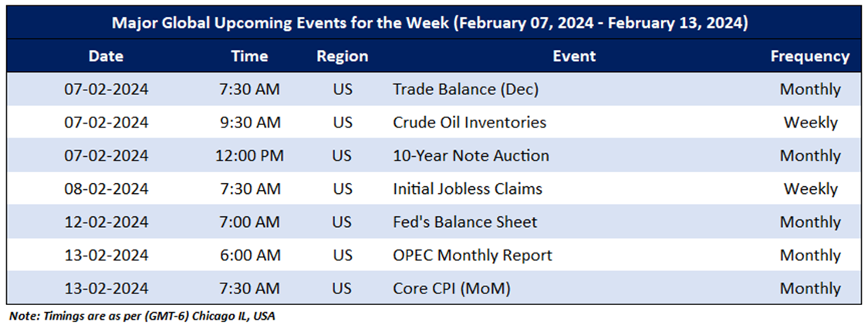The width and height of the screenshot is (868, 329).
Task: Click the Crude Oil Inventories event
Action: [x=469, y=123]
